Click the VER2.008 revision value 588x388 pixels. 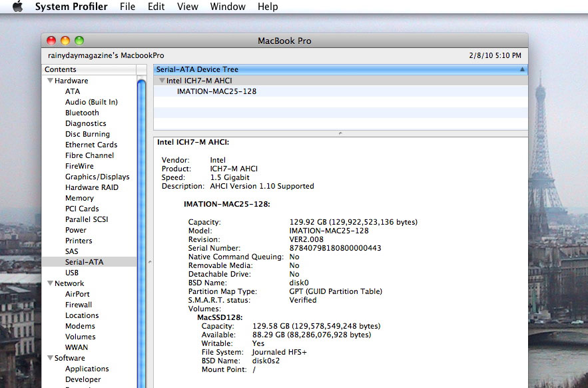306,239
